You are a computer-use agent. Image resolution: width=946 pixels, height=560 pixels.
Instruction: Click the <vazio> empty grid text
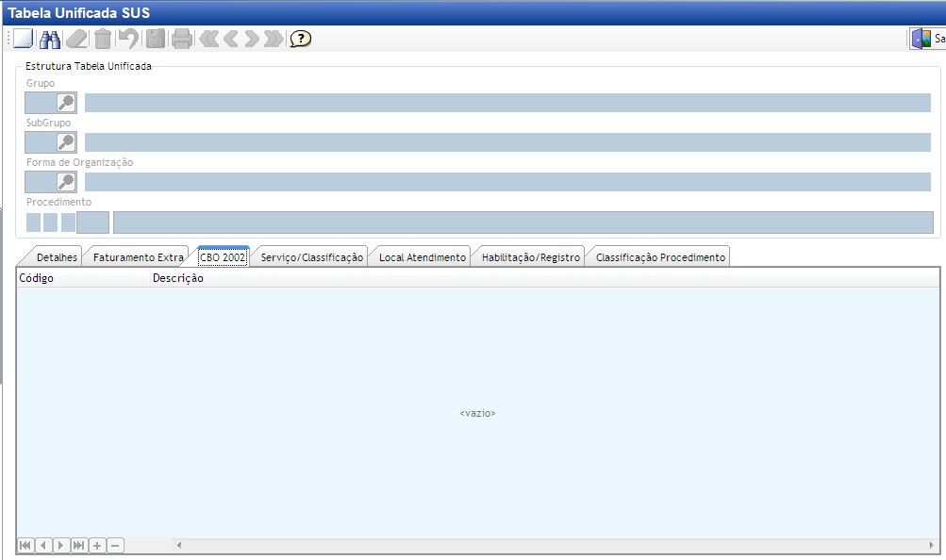[477, 413]
